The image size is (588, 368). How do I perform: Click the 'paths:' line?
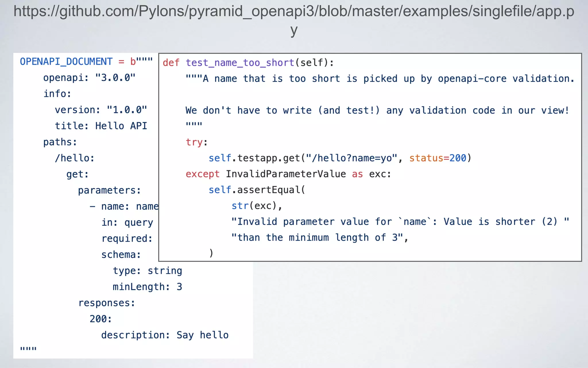point(60,142)
